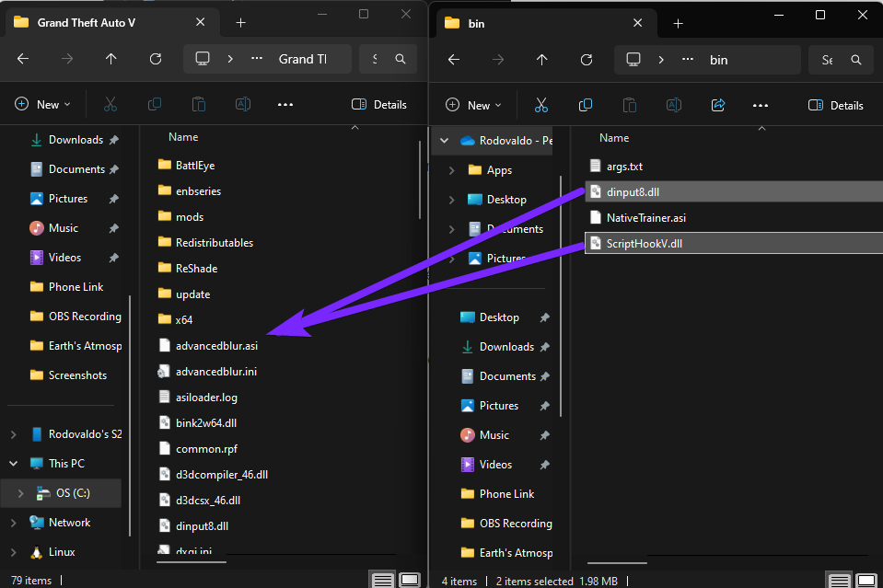Select the x64 folder

click(x=176, y=319)
